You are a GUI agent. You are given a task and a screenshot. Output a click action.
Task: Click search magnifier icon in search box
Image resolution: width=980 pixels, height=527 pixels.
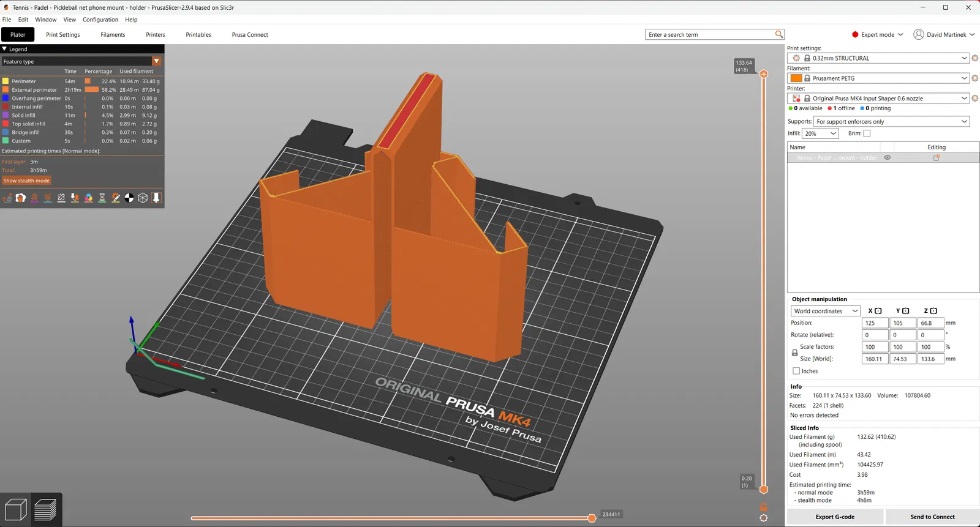pos(779,34)
